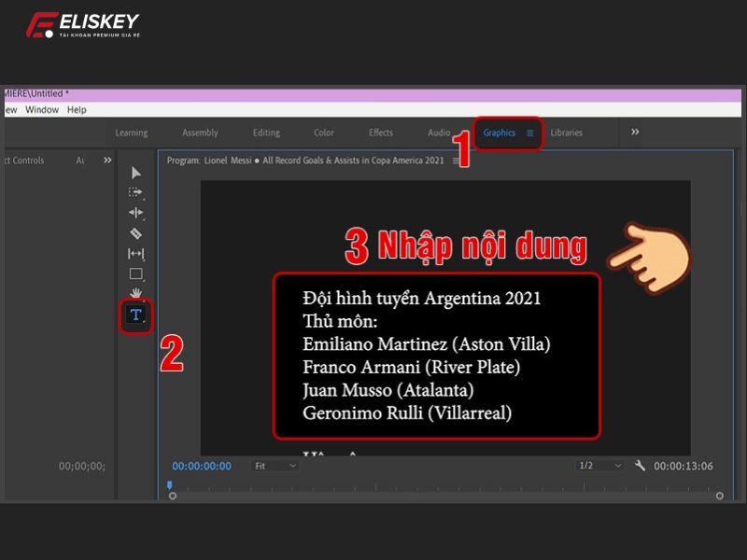Viewport: 747px width, 560px height.
Task: Select the Rectangle shape tool
Action: [x=136, y=274]
